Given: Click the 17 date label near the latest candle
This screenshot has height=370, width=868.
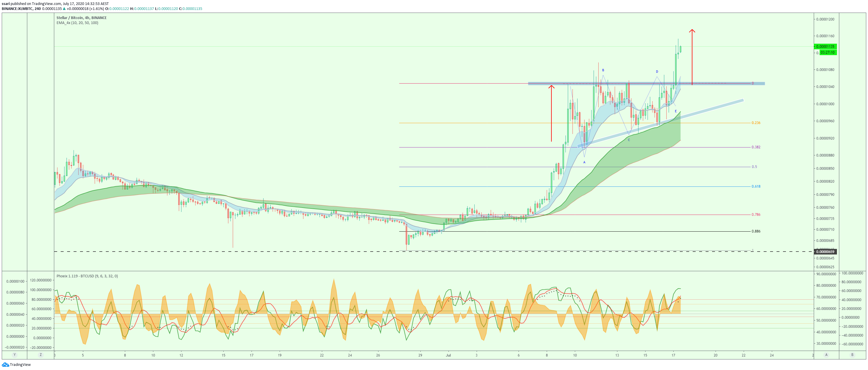Looking at the screenshot, I should coord(673,355).
